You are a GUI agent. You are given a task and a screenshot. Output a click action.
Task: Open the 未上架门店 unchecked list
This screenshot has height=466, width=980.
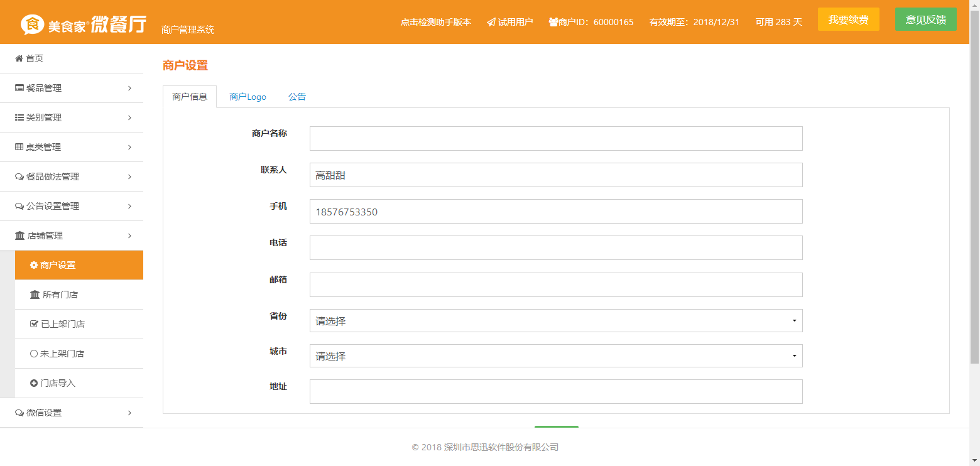coord(57,354)
